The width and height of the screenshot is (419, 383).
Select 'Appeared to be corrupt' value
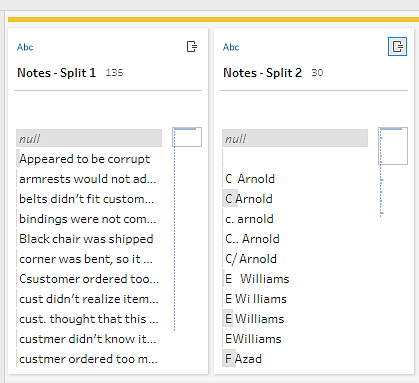[x=89, y=159]
